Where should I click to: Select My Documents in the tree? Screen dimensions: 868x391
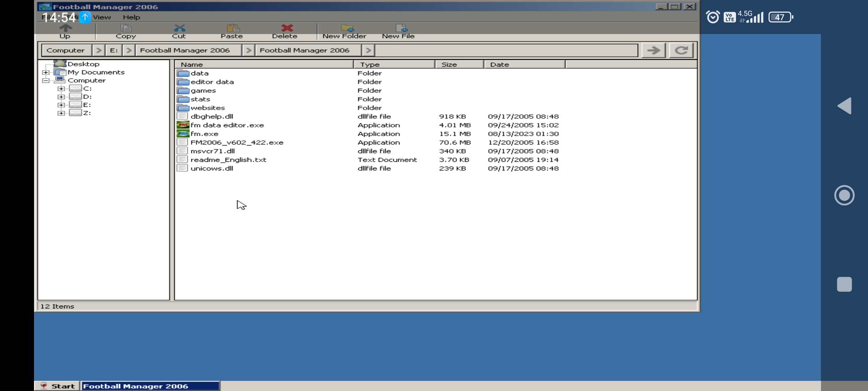pos(96,72)
